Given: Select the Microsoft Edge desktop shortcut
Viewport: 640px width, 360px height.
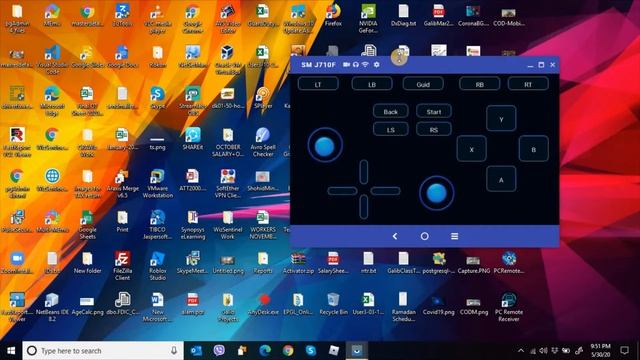Looking at the screenshot, I should 52,101.
